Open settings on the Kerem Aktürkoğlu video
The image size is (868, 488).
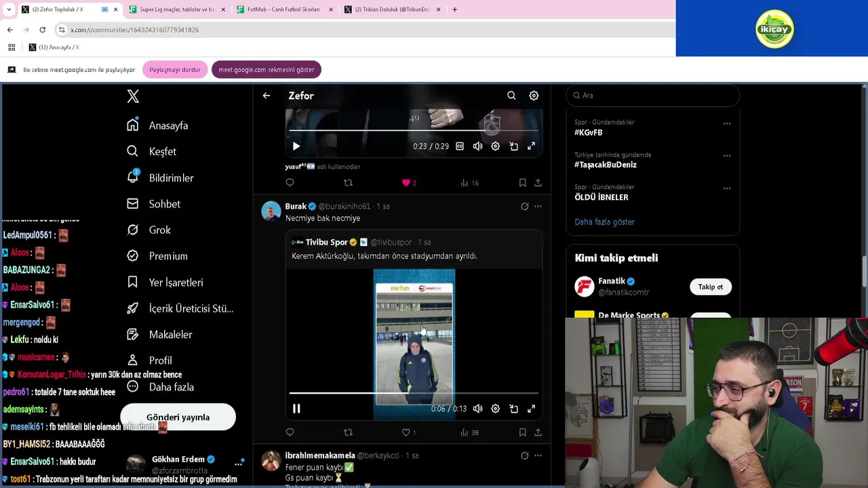click(495, 409)
